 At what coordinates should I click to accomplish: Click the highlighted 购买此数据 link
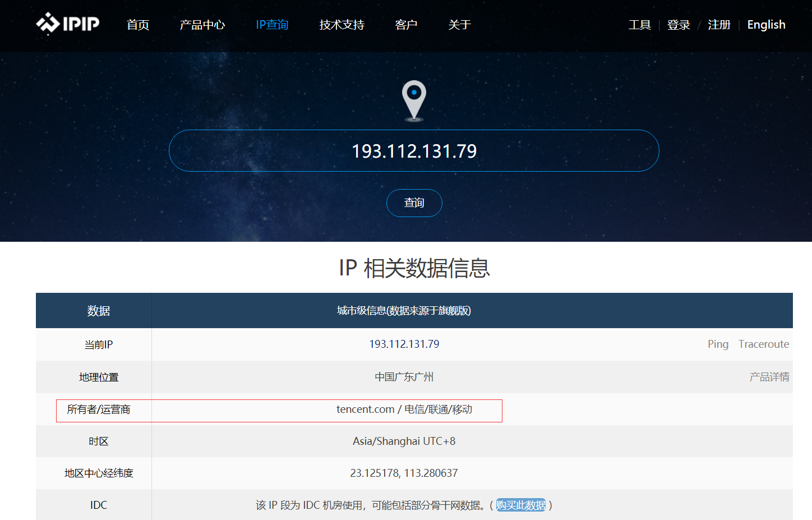(522, 505)
